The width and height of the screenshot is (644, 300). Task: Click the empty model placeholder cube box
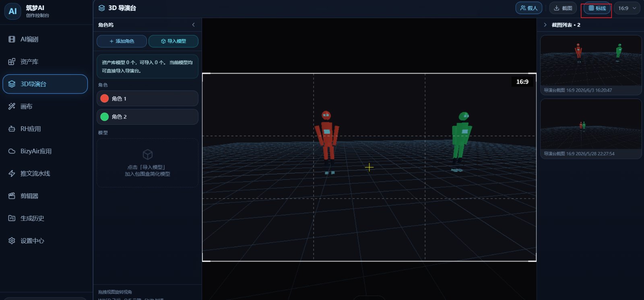click(147, 163)
